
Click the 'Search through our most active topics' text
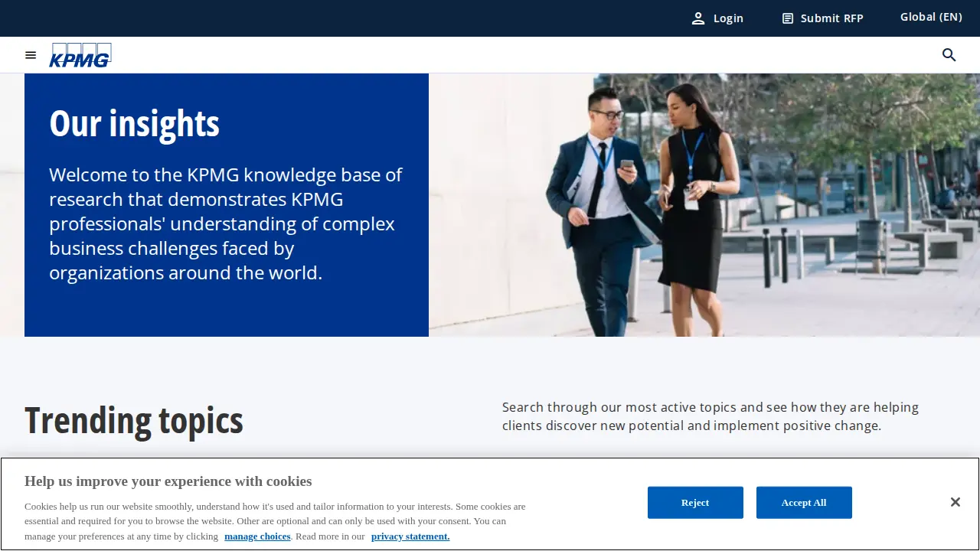click(x=710, y=416)
